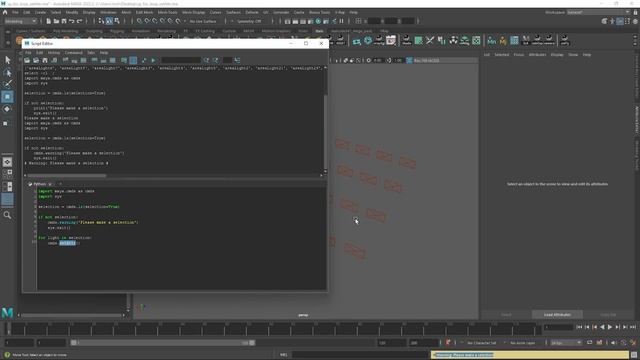Select the Lasso tool in the toolbox
Screen dimensions: 640x360
pyautogui.click(x=7, y=73)
